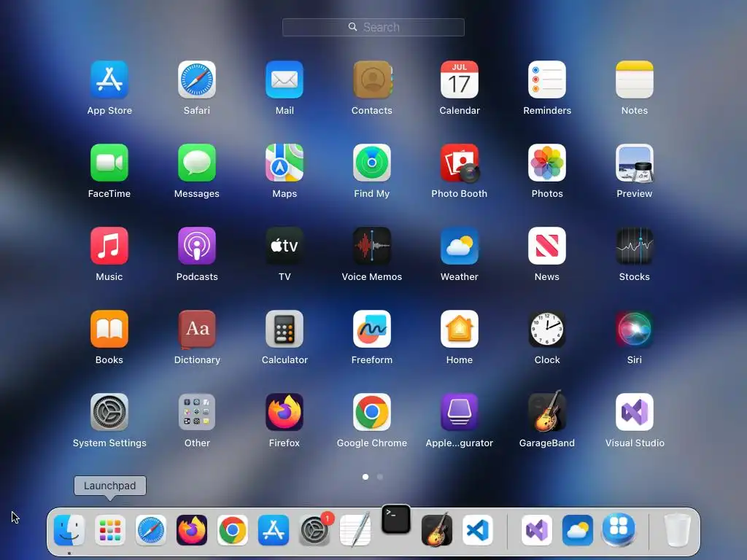Viewport: 747px width, 560px height.
Task: Open Visual Studio Code from the Dock
Action: [477, 530]
